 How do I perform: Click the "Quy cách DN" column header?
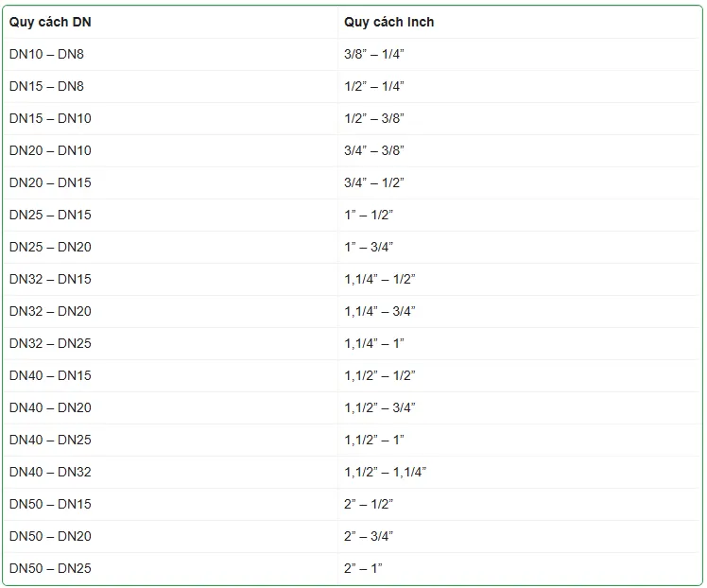[x=50, y=22]
